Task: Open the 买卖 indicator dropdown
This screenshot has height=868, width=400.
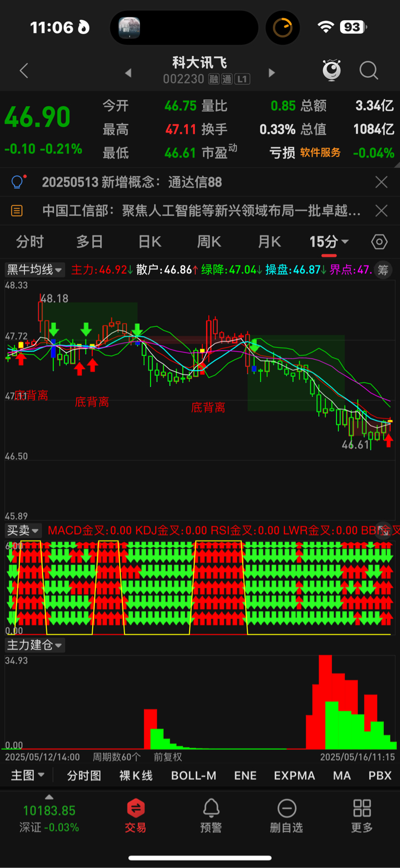Action: pos(23,531)
